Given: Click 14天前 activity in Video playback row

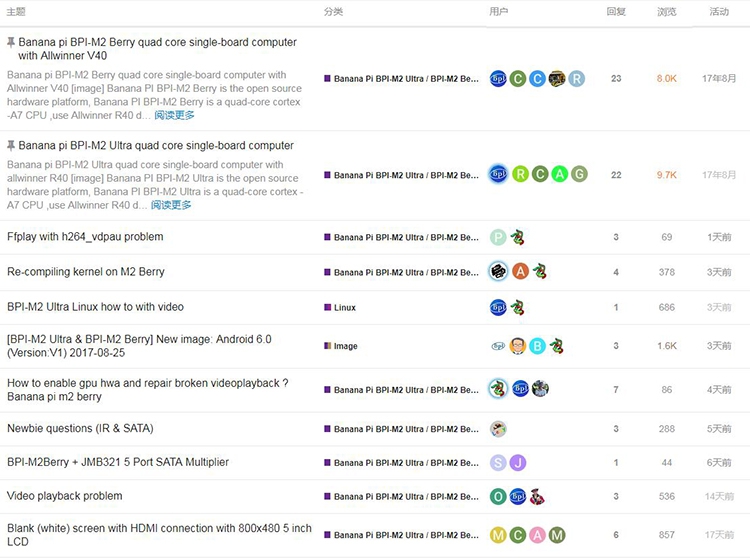Looking at the screenshot, I should pos(719,496).
